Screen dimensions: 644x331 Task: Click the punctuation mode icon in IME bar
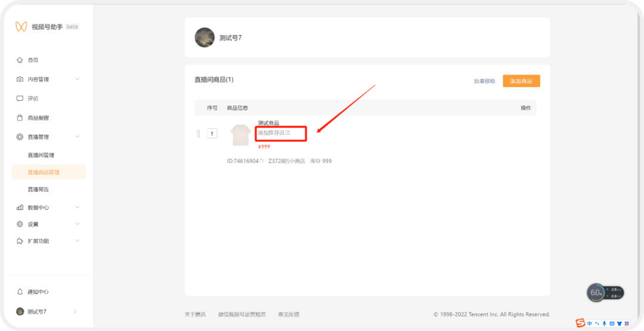point(597,324)
